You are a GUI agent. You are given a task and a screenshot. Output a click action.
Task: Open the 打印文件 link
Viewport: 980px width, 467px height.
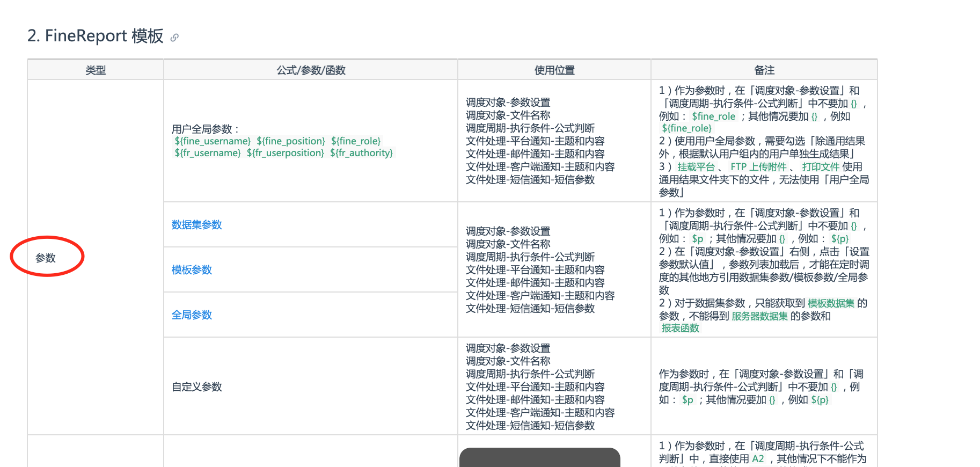[x=821, y=167]
